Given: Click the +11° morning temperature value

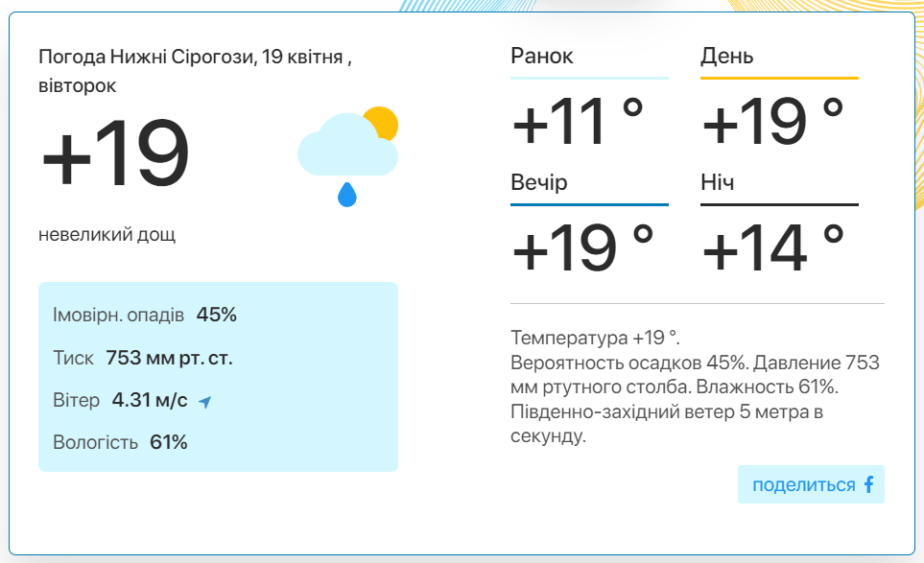Looking at the screenshot, I should pos(578,122).
